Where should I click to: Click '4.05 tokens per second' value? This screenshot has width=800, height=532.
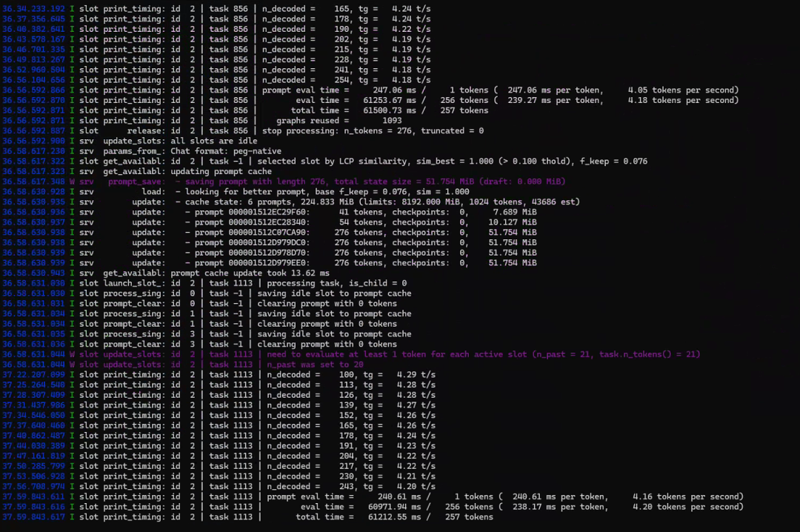click(681, 90)
